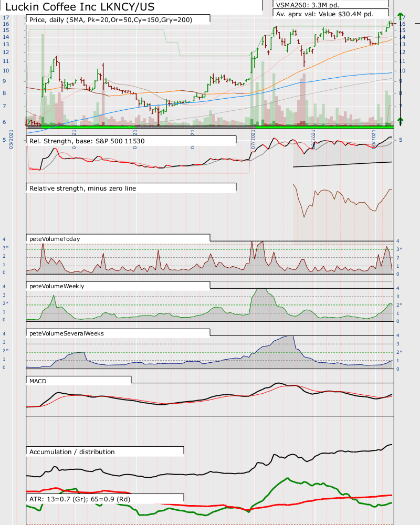Viewport: 420px width, 525px height.
Task: Click the 10 price label on left axis
Action: pos(6,71)
